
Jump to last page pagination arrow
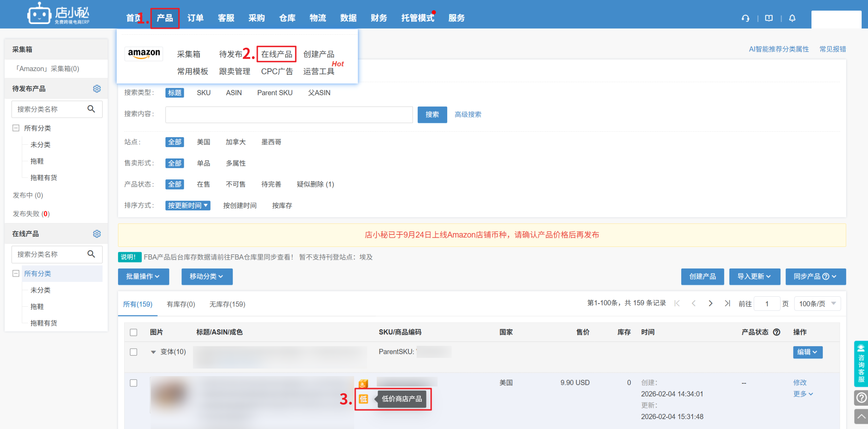click(x=727, y=303)
